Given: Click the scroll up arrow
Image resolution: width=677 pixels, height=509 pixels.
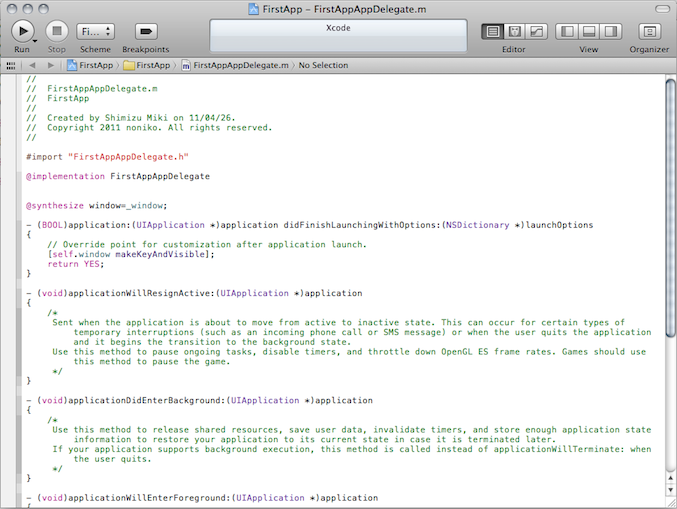Looking at the screenshot, I should pos(670,478).
